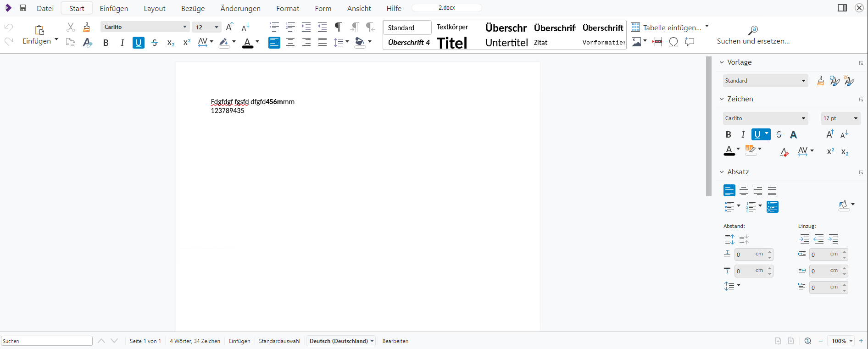Insert page break icon

tap(657, 42)
